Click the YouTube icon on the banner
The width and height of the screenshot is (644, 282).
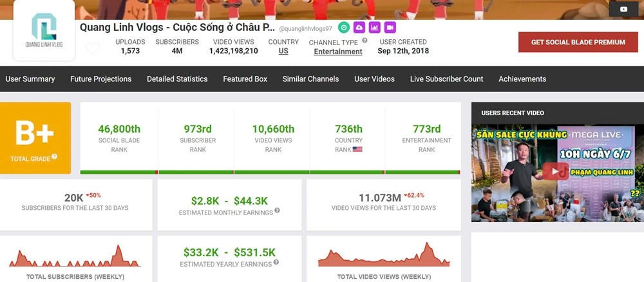point(623,9)
